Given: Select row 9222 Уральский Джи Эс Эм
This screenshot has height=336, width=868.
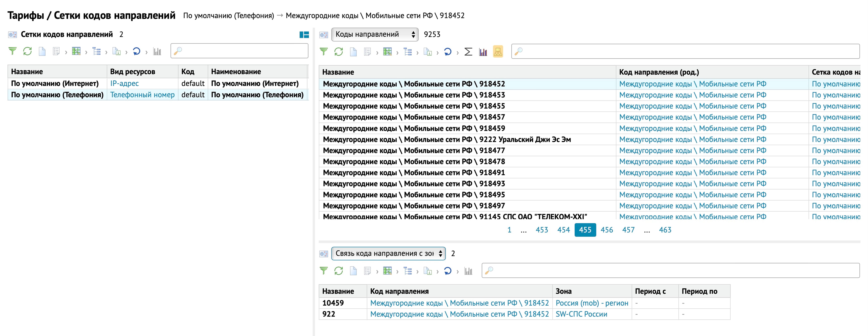Looking at the screenshot, I should click(x=590, y=140).
